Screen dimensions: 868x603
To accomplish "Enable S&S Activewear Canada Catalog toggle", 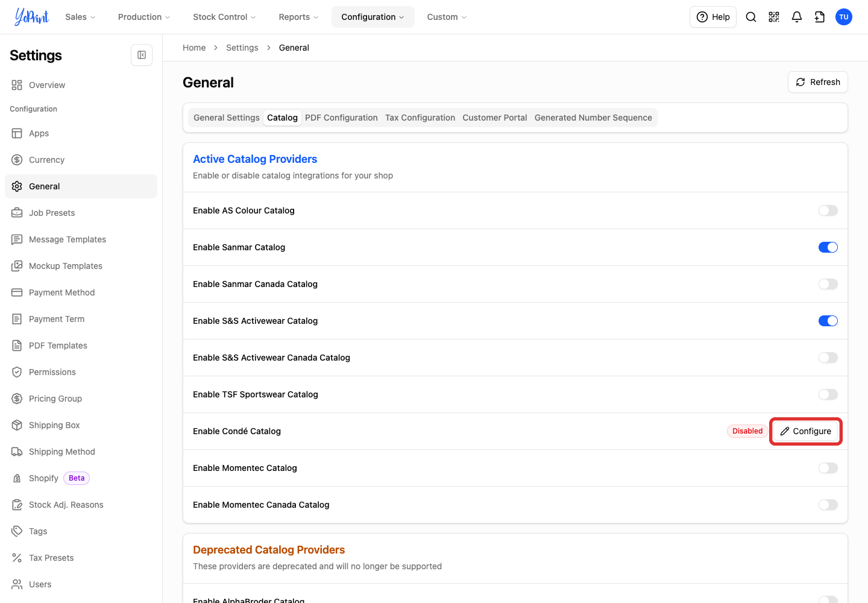I will pos(828,358).
